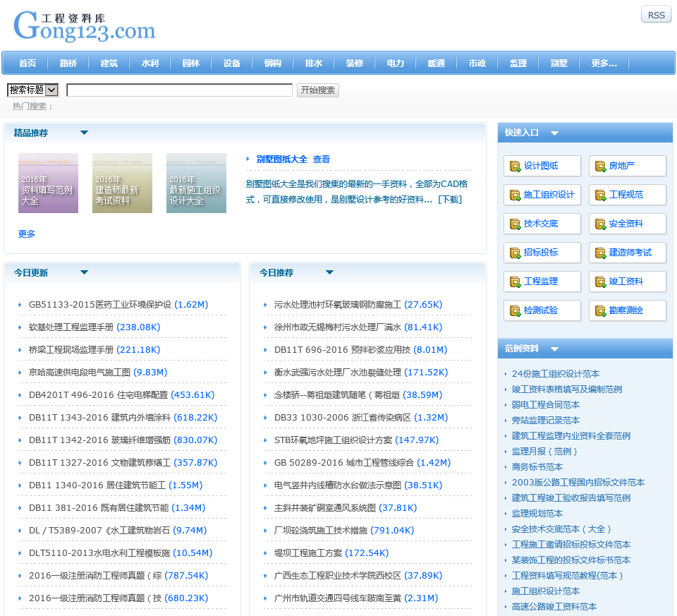Open 高速公路竣工资料范本 link
The width and height of the screenshot is (677, 616).
[554, 607]
